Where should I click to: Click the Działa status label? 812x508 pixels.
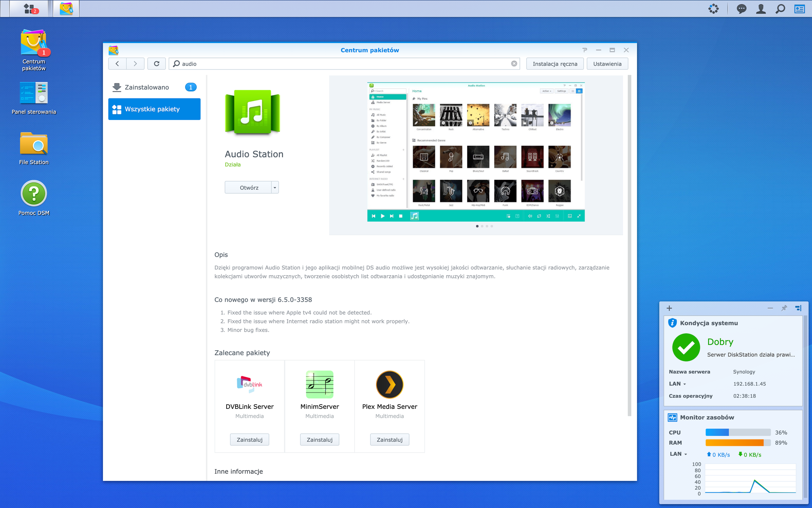(x=233, y=164)
